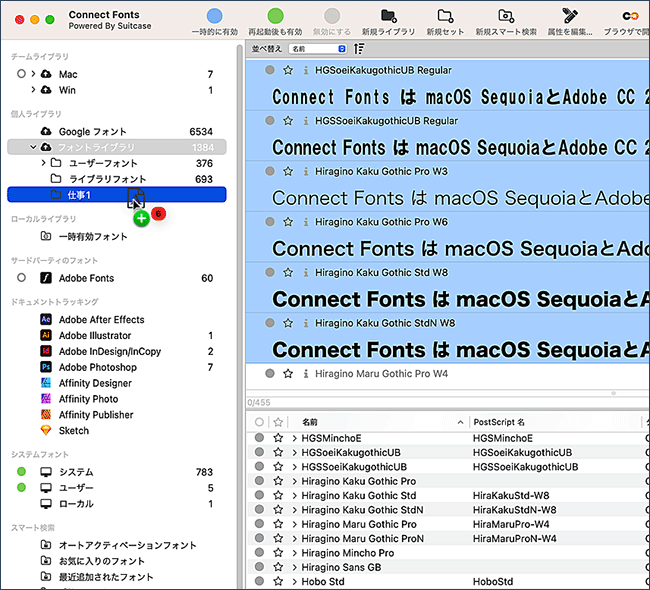650x590 pixels.
Task: Click the favorites star column header
Action: pyautogui.click(x=278, y=422)
